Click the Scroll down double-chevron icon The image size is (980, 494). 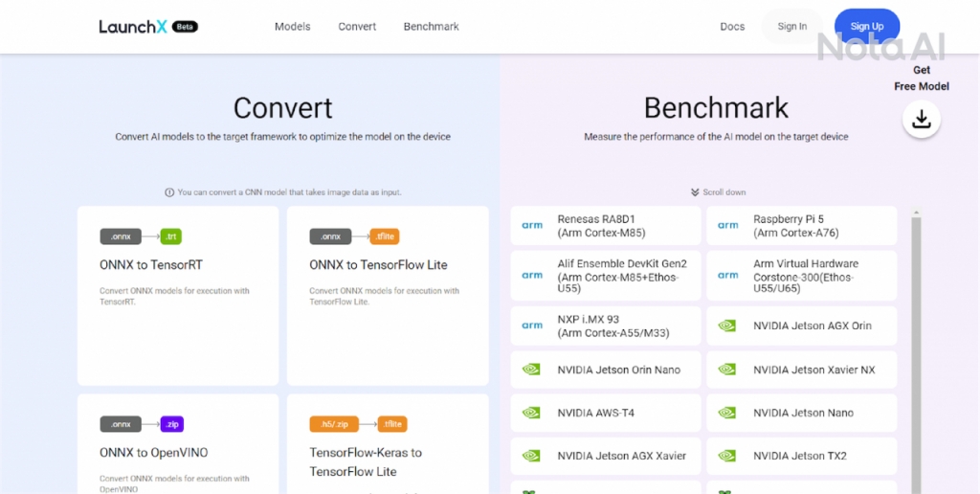[695, 192]
